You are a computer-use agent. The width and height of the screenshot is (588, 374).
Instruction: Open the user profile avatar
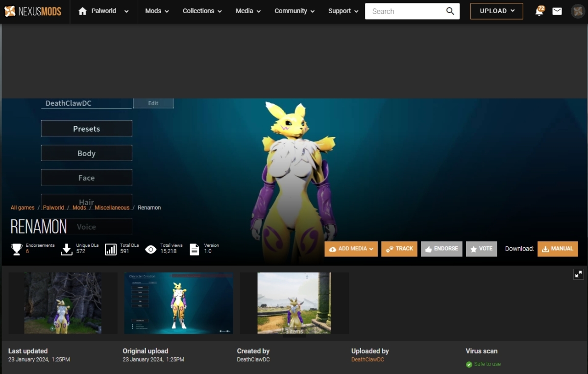pyautogui.click(x=578, y=11)
